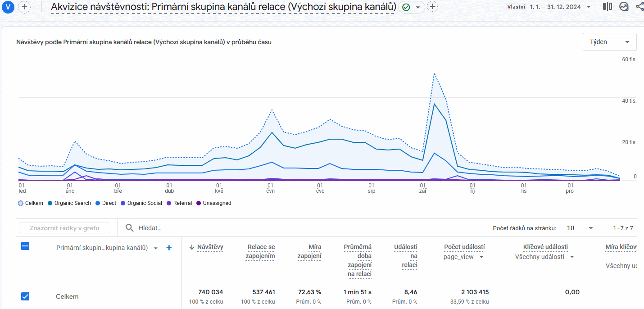Click Znázornit řádky v grafu button
The width and height of the screenshot is (644, 309).
click(64, 228)
